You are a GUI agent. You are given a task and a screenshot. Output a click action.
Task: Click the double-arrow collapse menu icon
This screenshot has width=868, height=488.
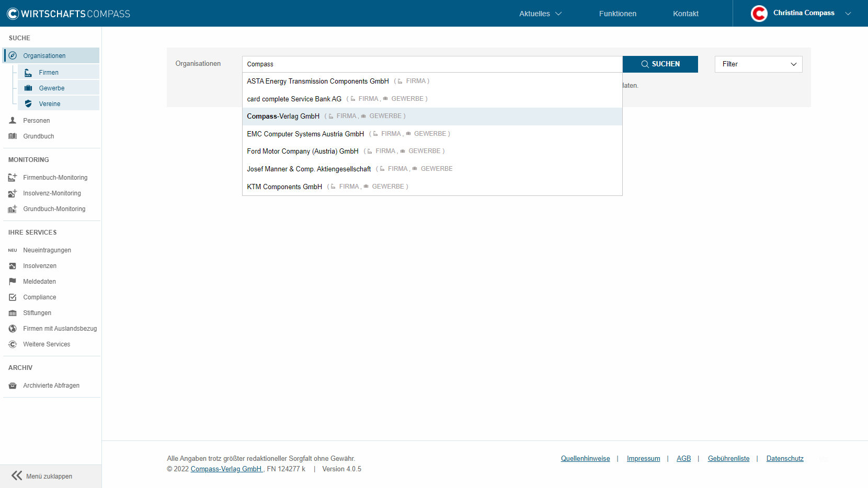(x=17, y=475)
